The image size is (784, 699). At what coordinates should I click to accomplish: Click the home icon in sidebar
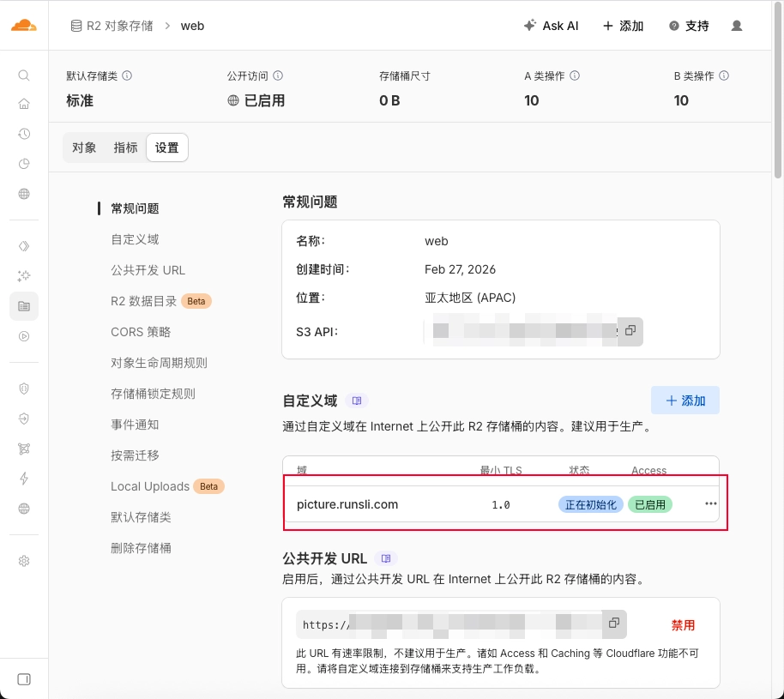coord(24,105)
